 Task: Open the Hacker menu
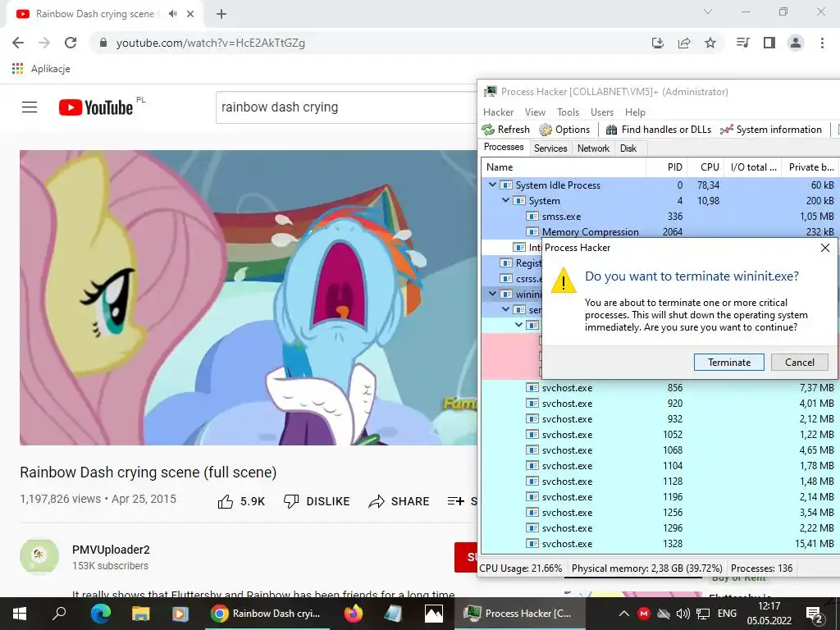click(x=498, y=112)
